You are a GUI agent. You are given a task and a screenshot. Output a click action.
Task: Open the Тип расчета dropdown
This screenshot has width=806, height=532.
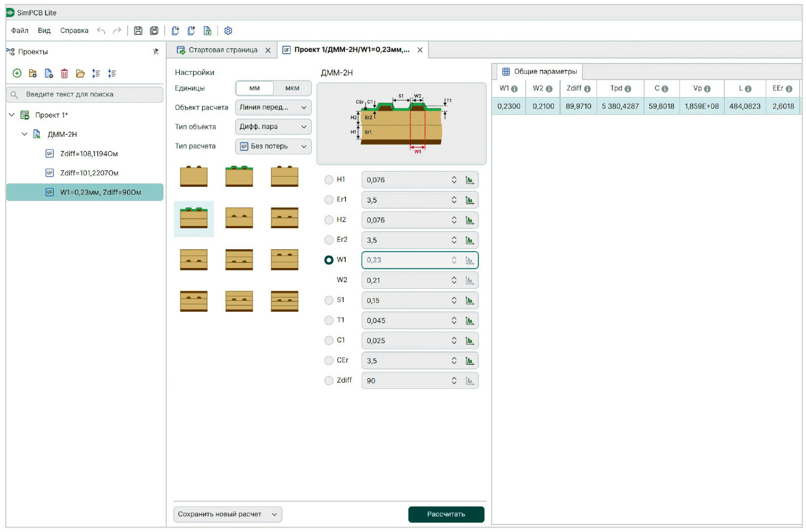point(273,146)
